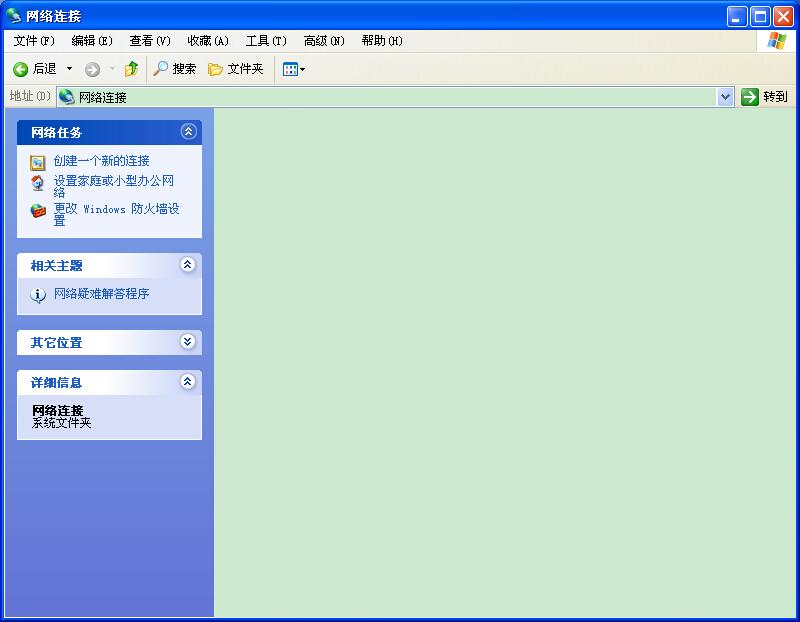Image resolution: width=800 pixels, height=622 pixels.
Task: Click 设置家庭或小型办公网络 link
Action: click(113, 186)
